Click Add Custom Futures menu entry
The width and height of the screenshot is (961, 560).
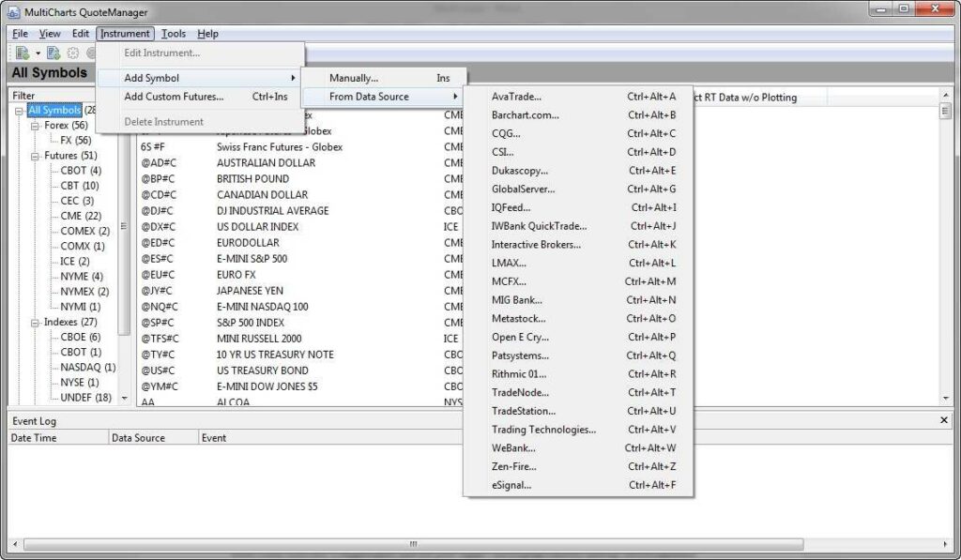tap(174, 97)
